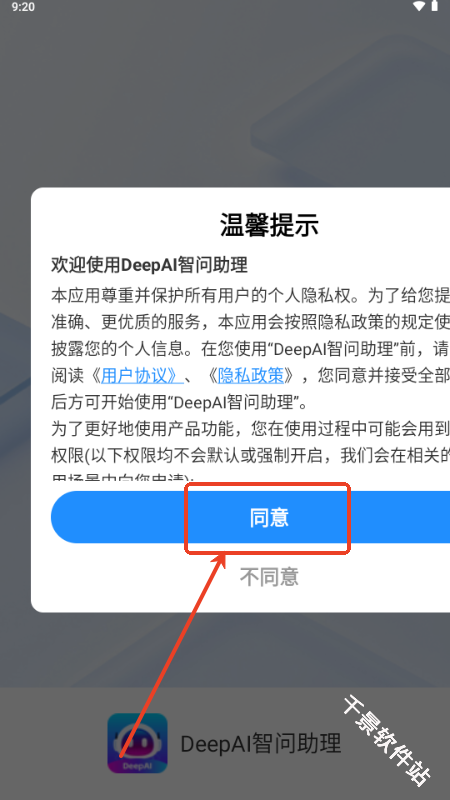Tap the blue 同意 button
This screenshot has height=800, width=450.
[250, 517]
